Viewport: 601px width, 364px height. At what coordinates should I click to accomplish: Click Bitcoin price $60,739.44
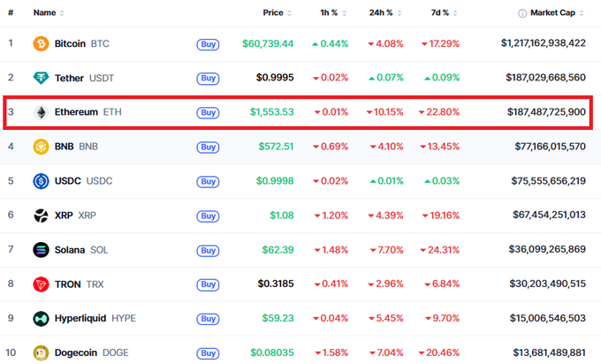coord(268,43)
